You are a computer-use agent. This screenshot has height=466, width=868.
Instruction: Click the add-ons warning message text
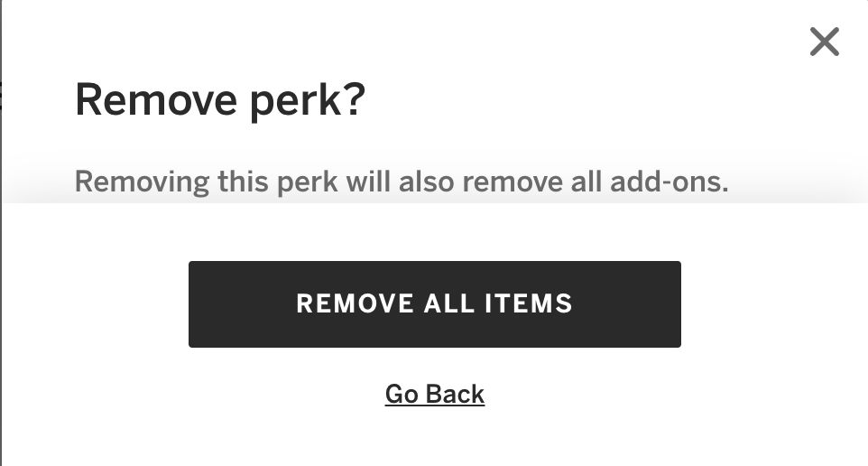(402, 182)
